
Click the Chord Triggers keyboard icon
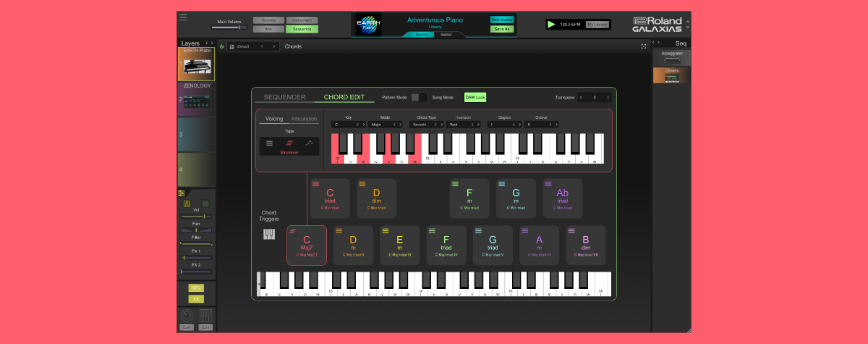click(x=269, y=234)
